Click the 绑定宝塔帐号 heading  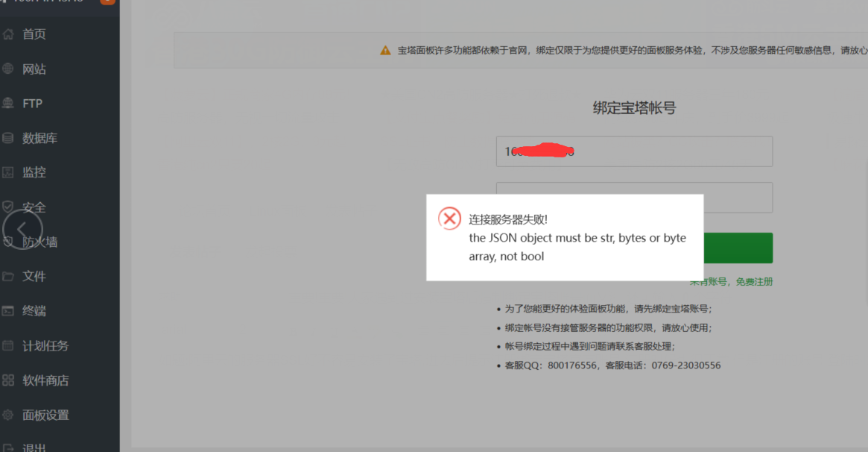(x=634, y=107)
